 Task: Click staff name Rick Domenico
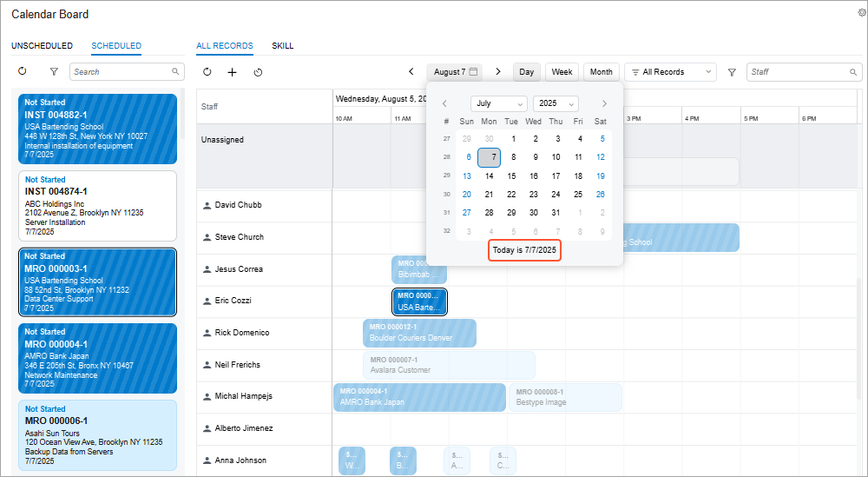(242, 333)
